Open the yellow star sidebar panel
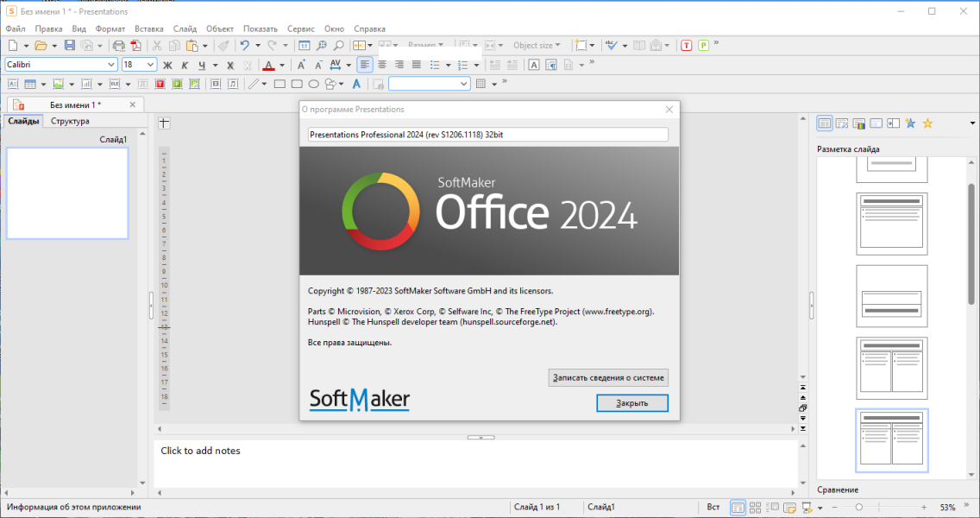The height and width of the screenshot is (518, 980). point(927,123)
